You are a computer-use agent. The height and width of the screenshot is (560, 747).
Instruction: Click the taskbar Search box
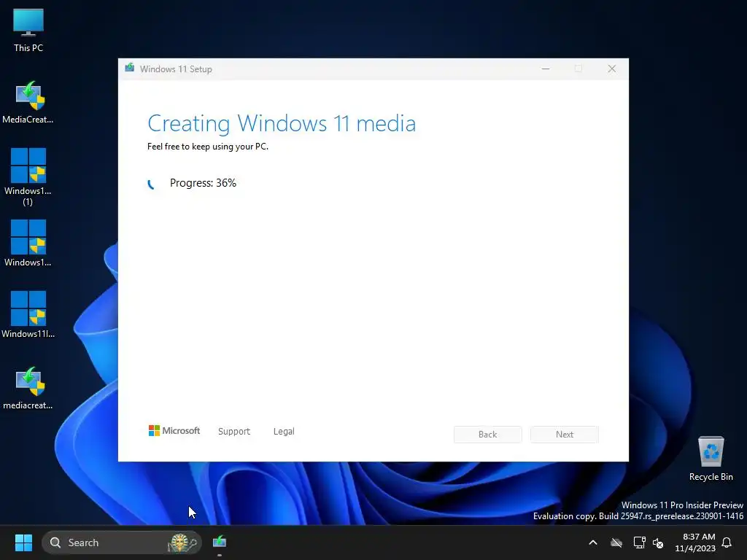122,542
